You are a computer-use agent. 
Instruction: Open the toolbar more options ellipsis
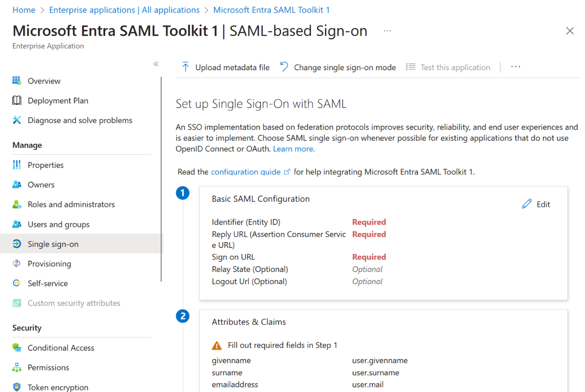(516, 67)
